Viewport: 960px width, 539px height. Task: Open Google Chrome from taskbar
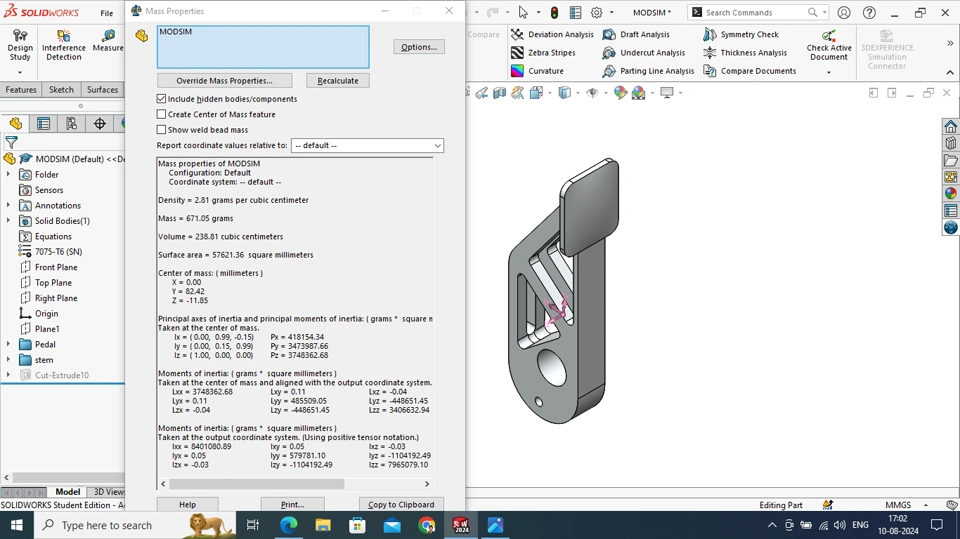pyautogui.click(x=427, y=525)
